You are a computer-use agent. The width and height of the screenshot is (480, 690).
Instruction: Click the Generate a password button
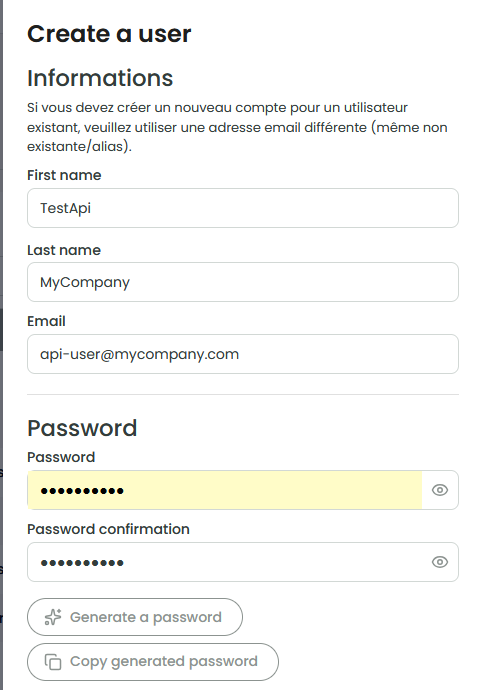[x=135, y=617]
